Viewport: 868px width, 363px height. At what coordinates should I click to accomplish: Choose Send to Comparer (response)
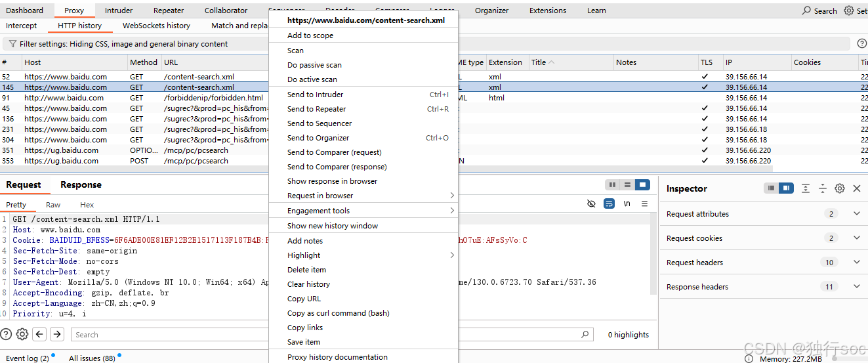click(363, 167)
